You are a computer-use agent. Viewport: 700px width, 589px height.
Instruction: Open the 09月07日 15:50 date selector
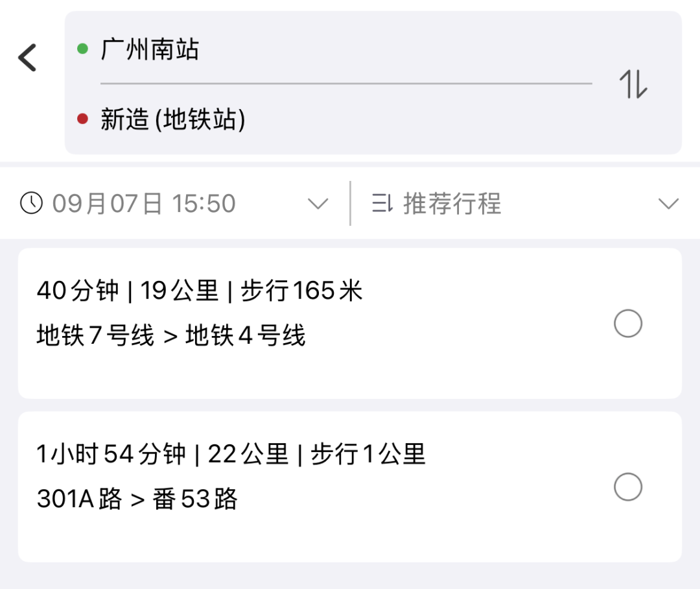click(x=144, y=204)
